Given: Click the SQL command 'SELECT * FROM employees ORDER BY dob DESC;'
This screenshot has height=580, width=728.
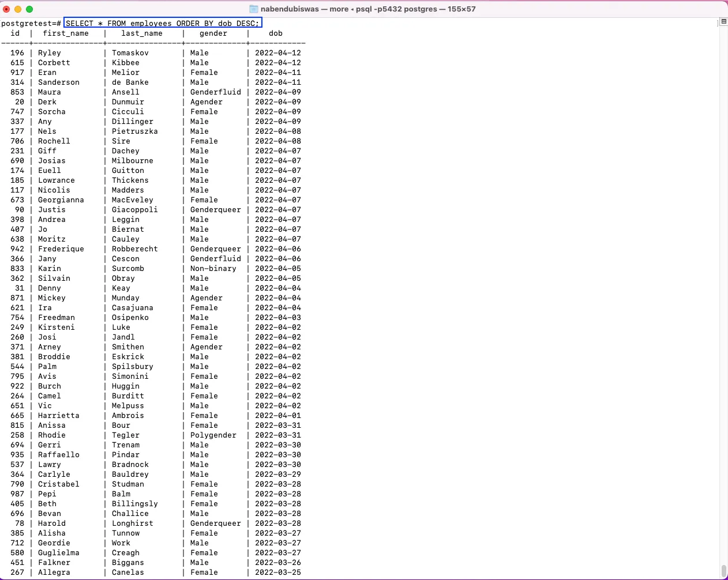Looking at the screenshot, I should coord(163,23).
